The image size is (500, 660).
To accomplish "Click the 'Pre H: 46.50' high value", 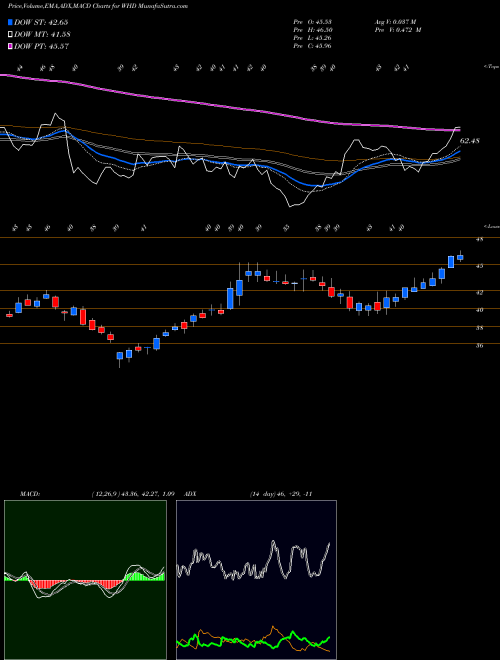I will (x=312, y=30).
